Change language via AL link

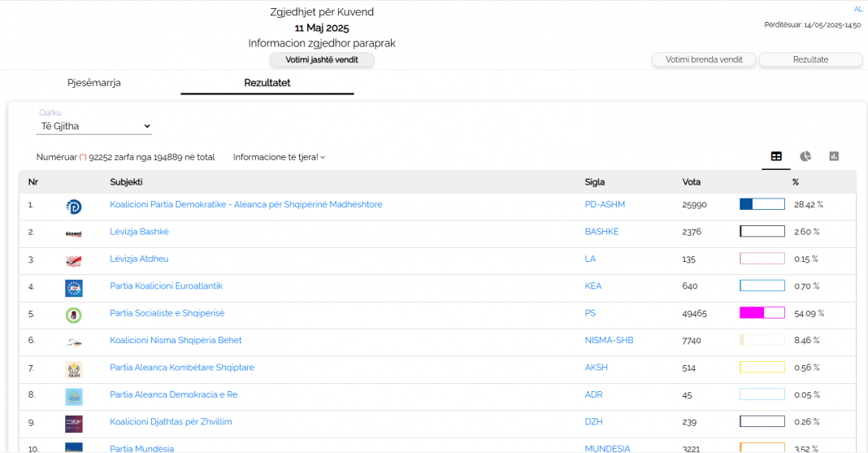pyautogui.click(x=858, y=9)
